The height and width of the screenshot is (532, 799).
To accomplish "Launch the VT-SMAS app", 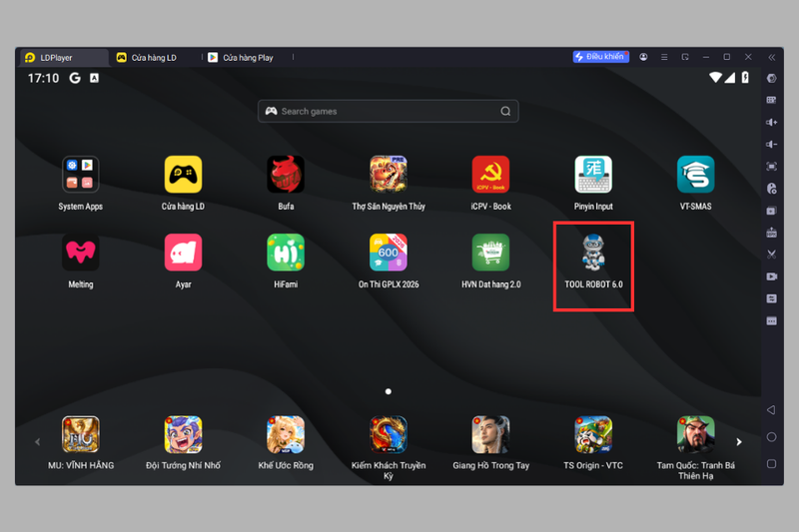I will (695, 175).
